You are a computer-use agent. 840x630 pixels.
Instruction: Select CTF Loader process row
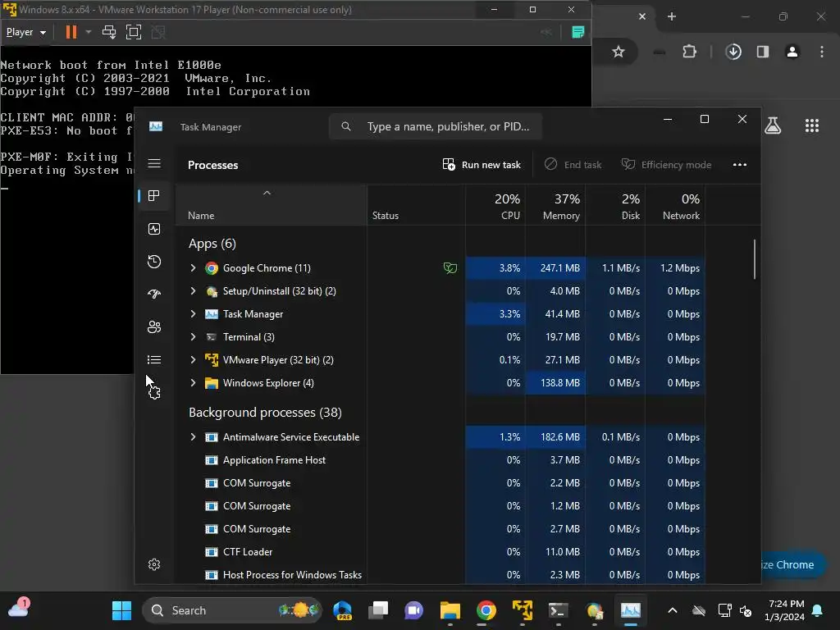441,552
